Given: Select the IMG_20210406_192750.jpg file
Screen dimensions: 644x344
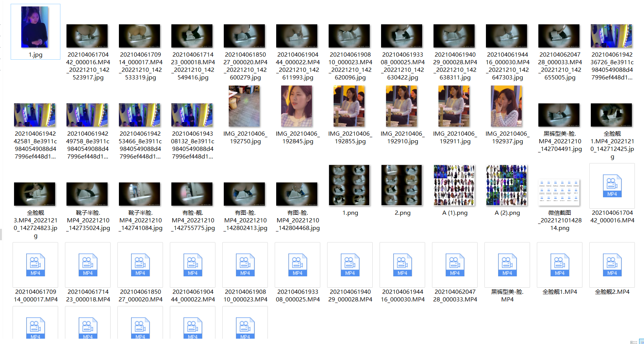Looking at the screenshot, I should 245,106.
